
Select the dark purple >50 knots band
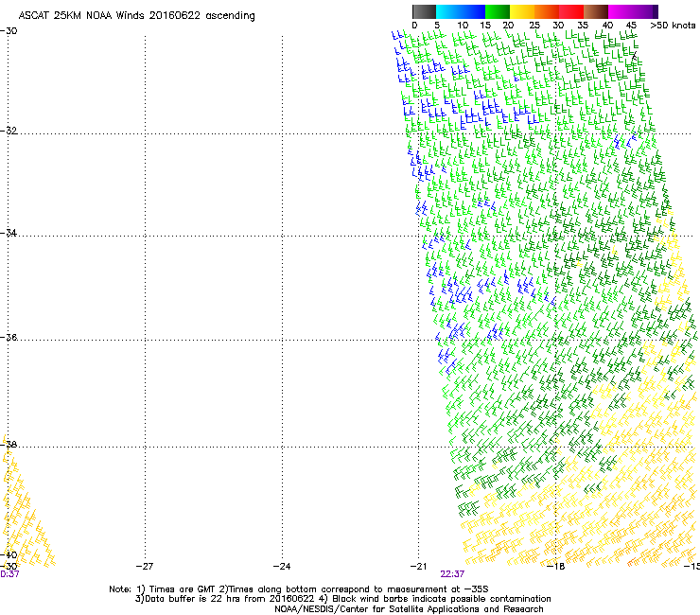(655, 11)
